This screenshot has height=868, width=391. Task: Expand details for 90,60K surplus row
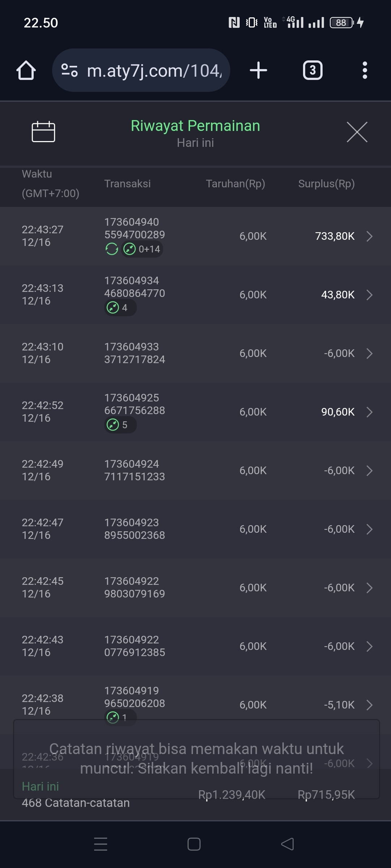369,412
